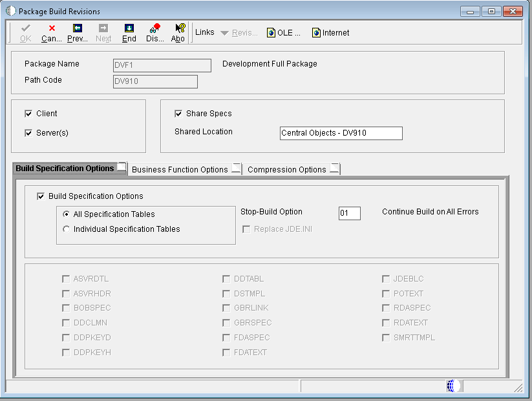
Task: Click the Stop-Build Option input field
Action: 349,213
